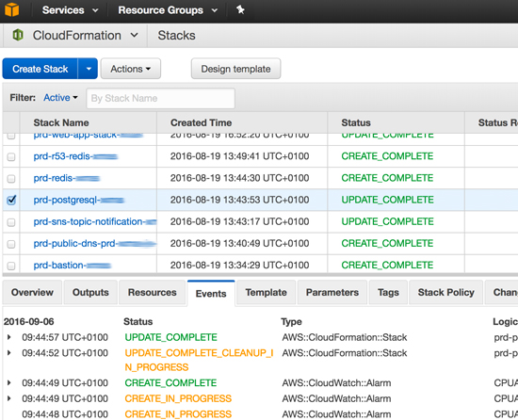Image resolution: width=518 pixels, height=420 pixels.
Task: Expand the 09:44:52 cleanup in progress event
Action: 9,353
